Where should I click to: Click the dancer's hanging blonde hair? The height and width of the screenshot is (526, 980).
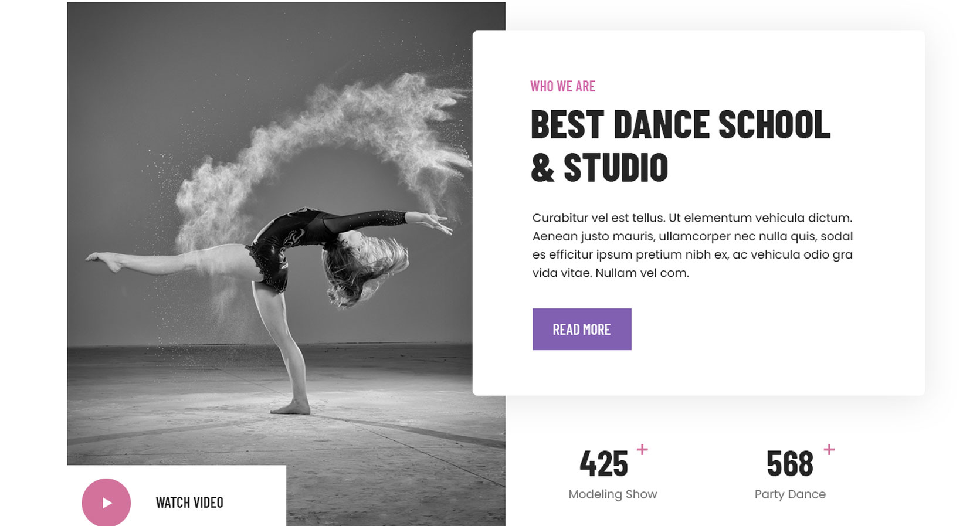[364, 267]
